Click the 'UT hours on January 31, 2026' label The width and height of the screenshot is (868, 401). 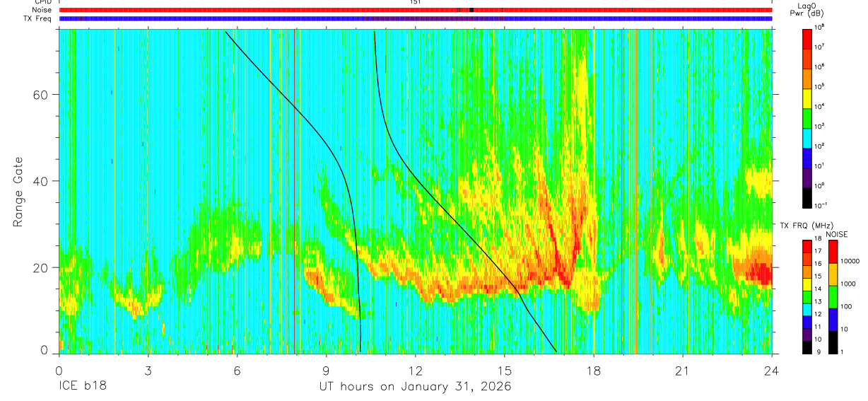pyautogui.click(x=416, y=388)
